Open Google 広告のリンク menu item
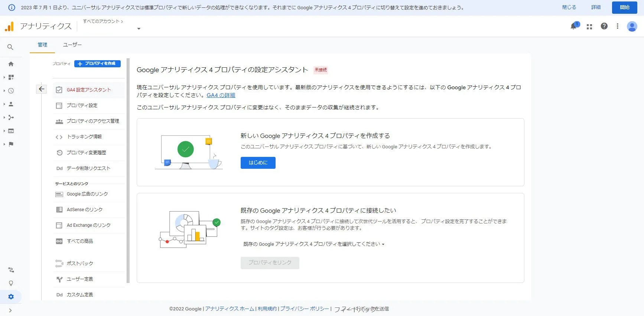The width and height of the screenshot is (644, 316). [89, 194]
